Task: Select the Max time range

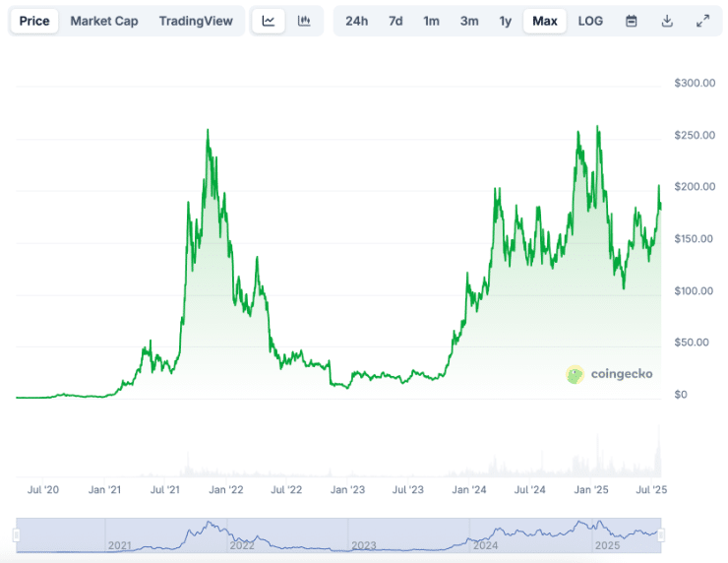Action: [x=545, y=21]
